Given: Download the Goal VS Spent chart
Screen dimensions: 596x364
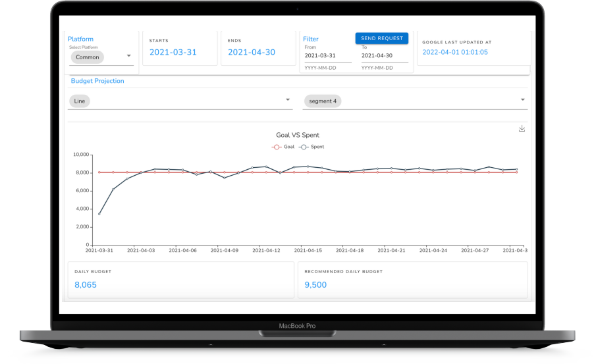Looking at the screenshot, I should pyautogui.click(x=522, y=128).
